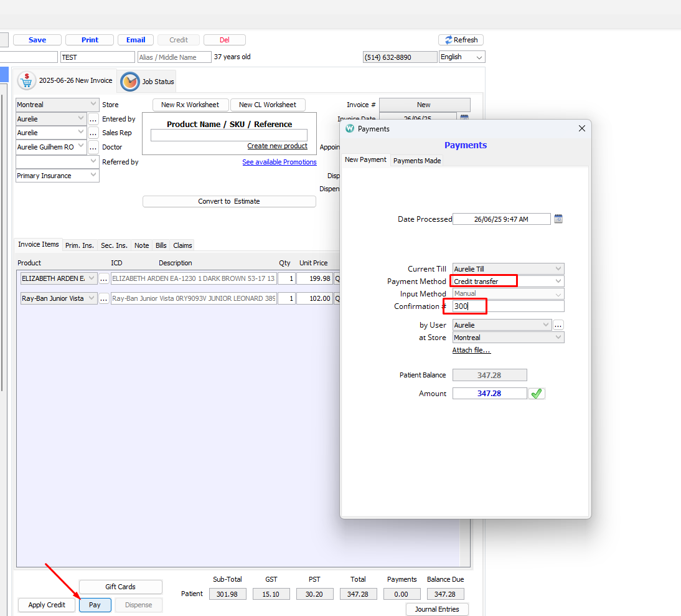
Task: Click ellipsis button next to Sales Rep
Action: coord(93,133)
